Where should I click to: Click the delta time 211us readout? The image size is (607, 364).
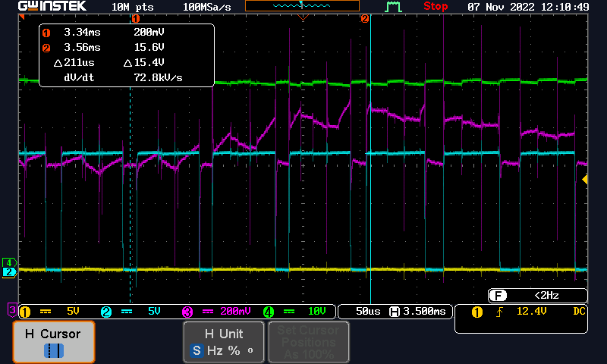tap(74, 62)
